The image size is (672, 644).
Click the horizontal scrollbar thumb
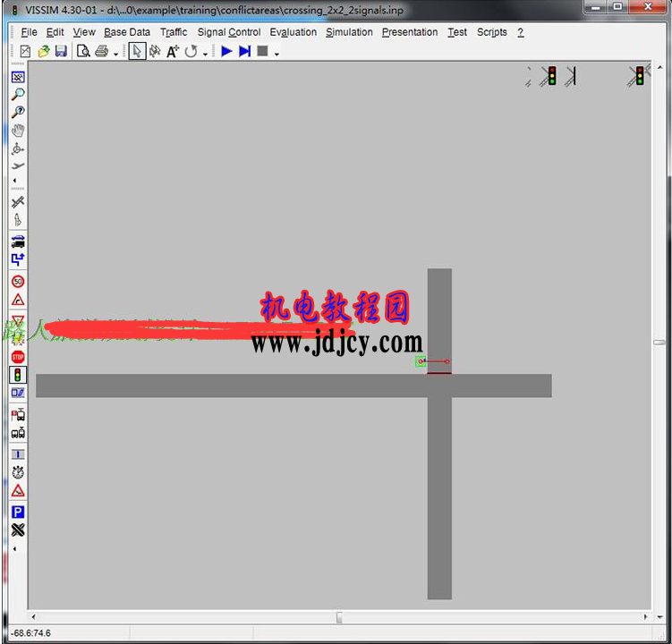pyautogui.click(x=339, y=617)
